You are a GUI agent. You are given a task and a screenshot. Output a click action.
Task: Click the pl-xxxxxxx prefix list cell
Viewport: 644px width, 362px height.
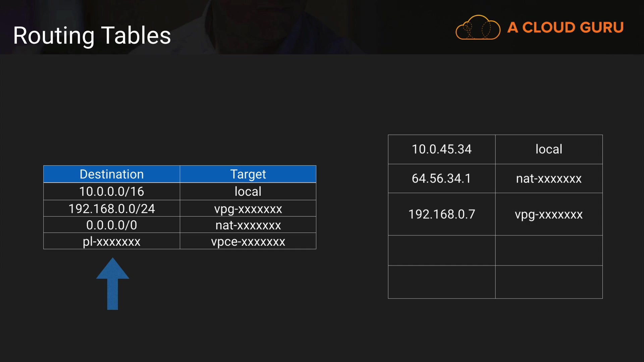112,241
